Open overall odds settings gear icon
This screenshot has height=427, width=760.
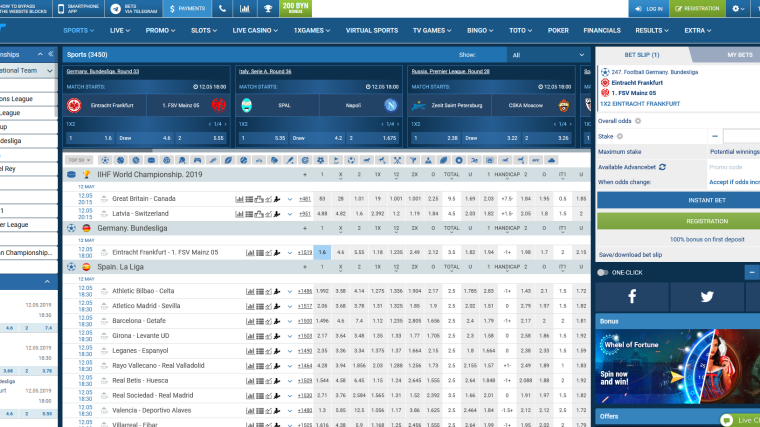[x=638, y=121]
